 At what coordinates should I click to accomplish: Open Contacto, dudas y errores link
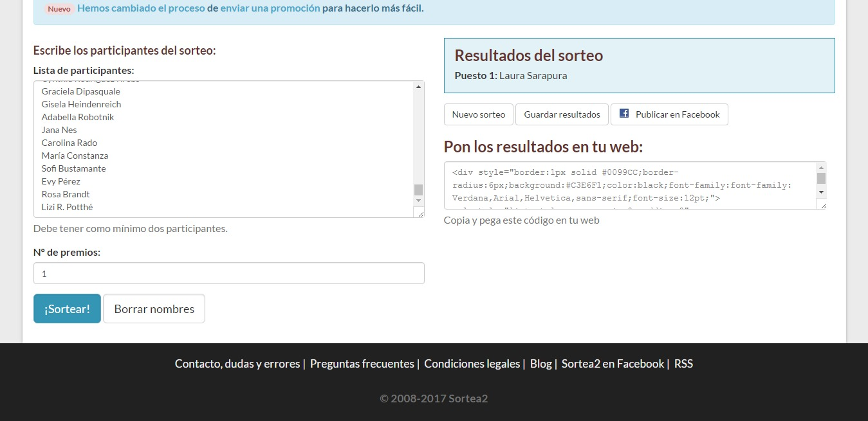tap(237, 364)
